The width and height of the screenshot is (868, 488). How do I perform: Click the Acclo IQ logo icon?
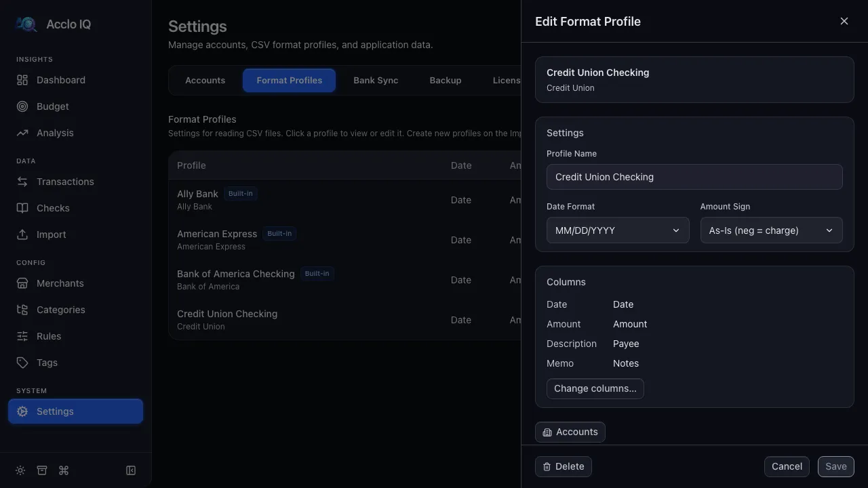(x=26, y=24)
